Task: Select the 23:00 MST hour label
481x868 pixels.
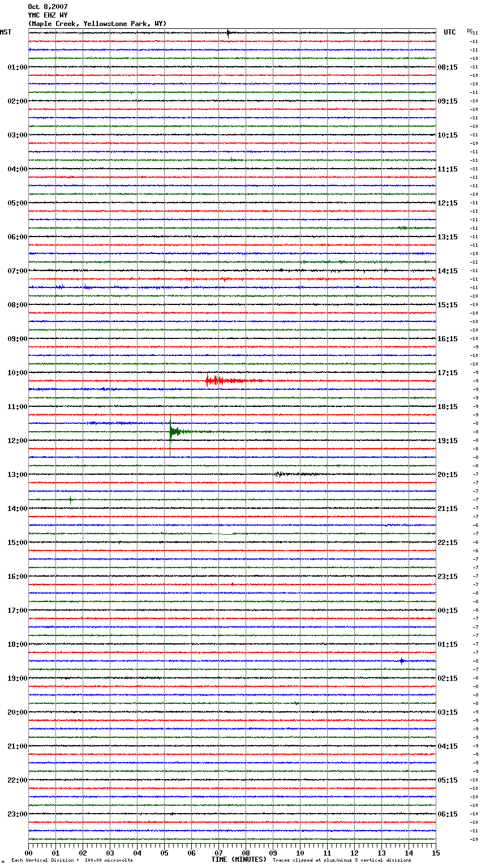Action: pyautogui.click(x=18, y=814)
